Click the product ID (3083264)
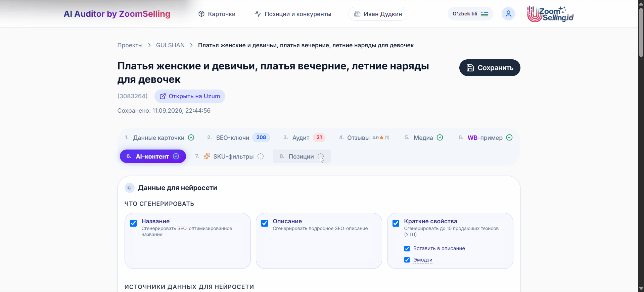Viewport: 644px width, 292px height. coord(133,96)
